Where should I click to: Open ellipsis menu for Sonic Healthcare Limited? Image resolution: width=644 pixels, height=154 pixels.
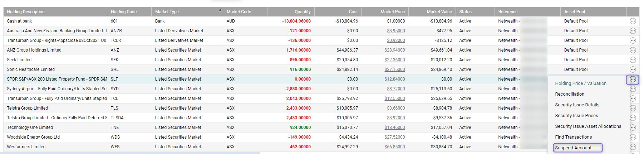633,69
